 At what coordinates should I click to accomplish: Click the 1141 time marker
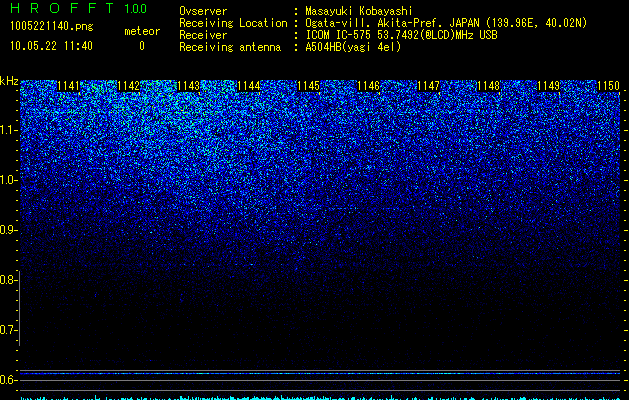[x=69, y=86]
